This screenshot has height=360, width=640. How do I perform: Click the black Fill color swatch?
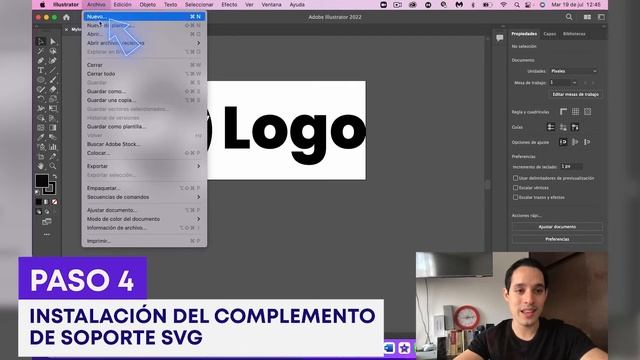click(x=42, y=180)
